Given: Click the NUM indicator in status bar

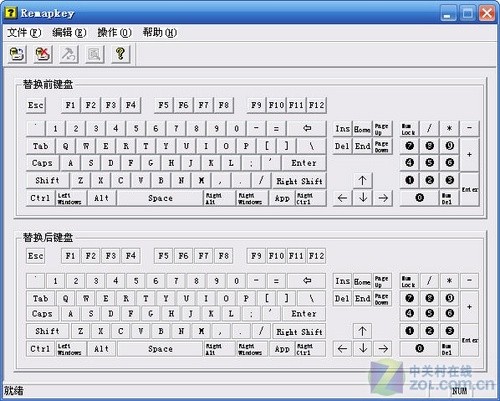Looking at the screenshot, I should click(x=459, y=391).
